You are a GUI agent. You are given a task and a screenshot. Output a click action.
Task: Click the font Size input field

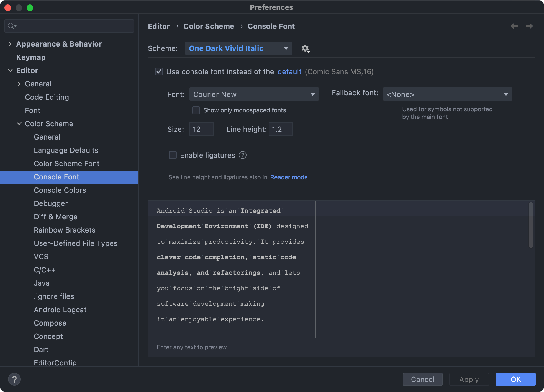[x=201, y=129]
